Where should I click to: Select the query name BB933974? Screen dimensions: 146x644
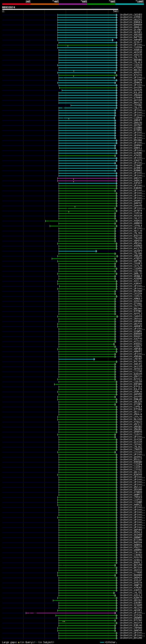point(8,8)
